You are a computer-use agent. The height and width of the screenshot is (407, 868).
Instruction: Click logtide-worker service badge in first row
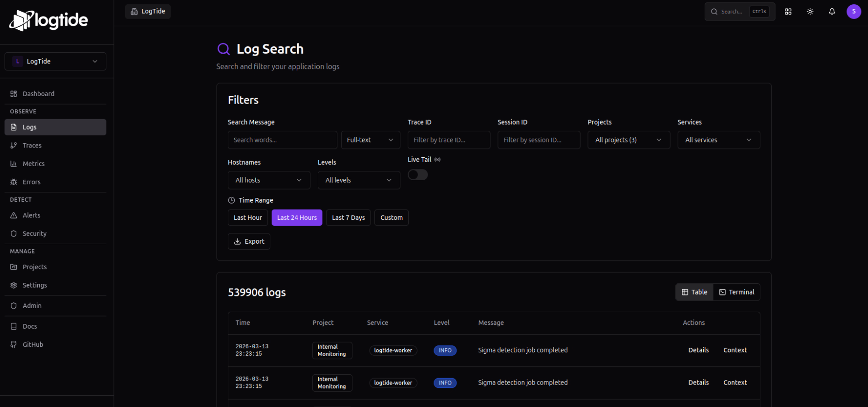pos(393,351)
